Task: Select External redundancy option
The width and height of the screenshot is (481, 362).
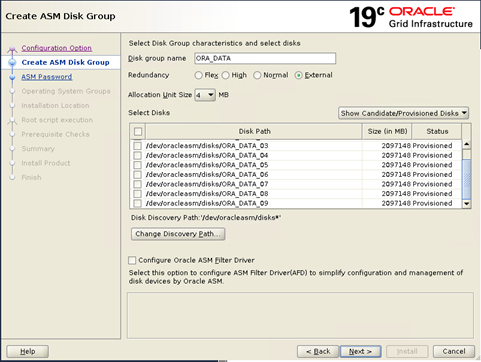Action: click(x=299, y=75)
